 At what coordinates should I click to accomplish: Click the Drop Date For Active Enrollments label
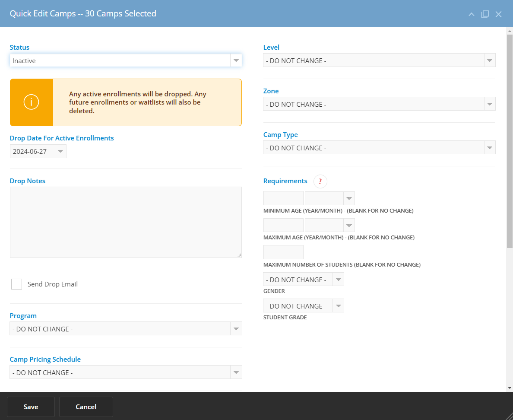tap(62, 138)
